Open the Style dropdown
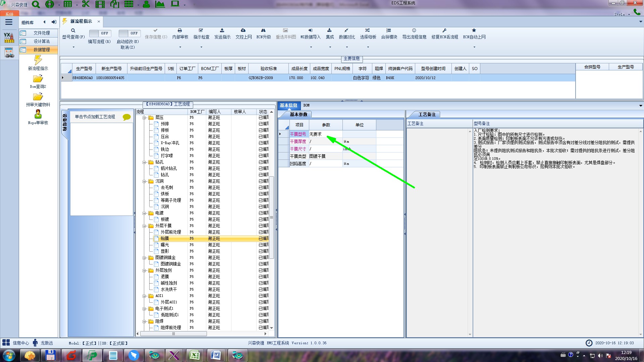Screen dimensions: 644x362 click(x=622, y=14)
